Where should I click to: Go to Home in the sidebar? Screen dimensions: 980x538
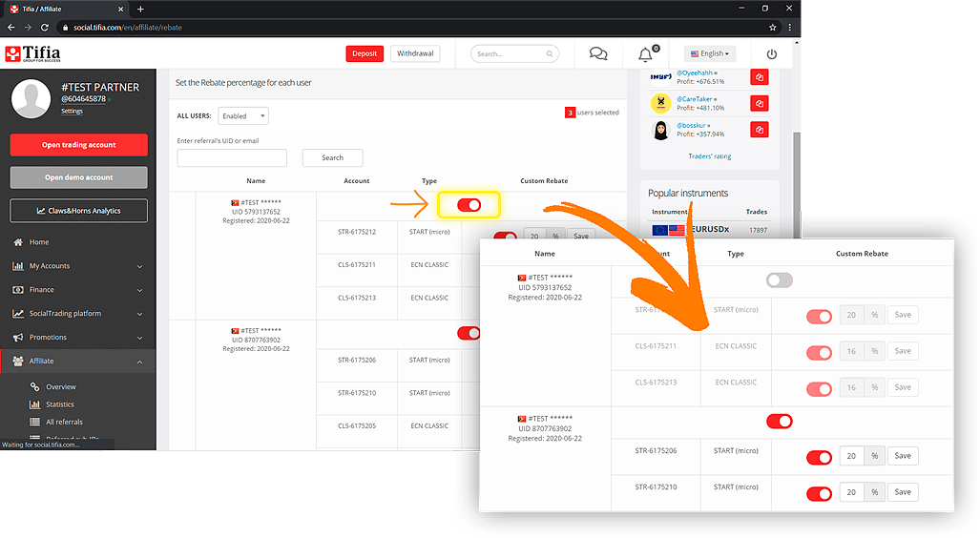(39, 242)
